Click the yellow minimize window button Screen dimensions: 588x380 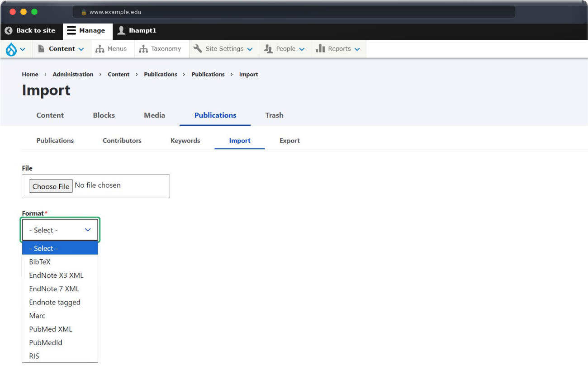[24, 12]
